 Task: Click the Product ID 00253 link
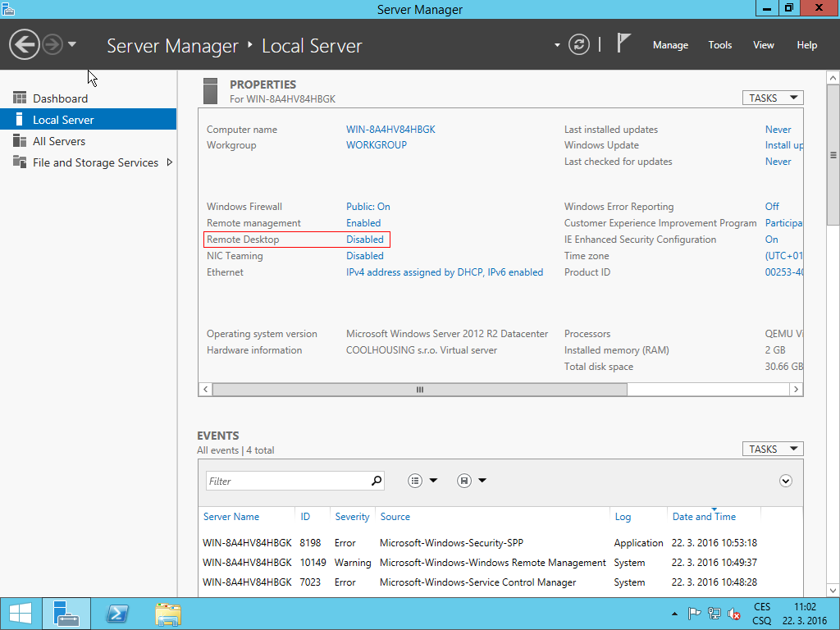(783, 272)
